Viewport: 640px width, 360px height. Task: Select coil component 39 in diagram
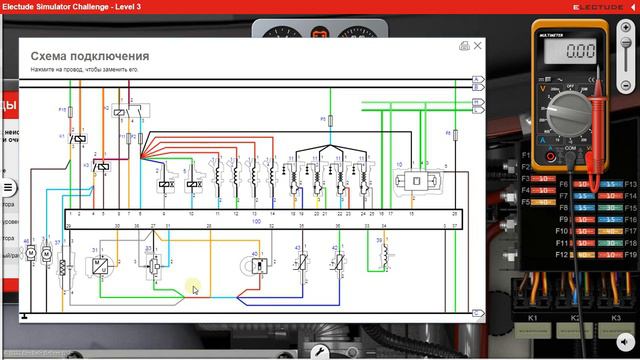(385, 257)
